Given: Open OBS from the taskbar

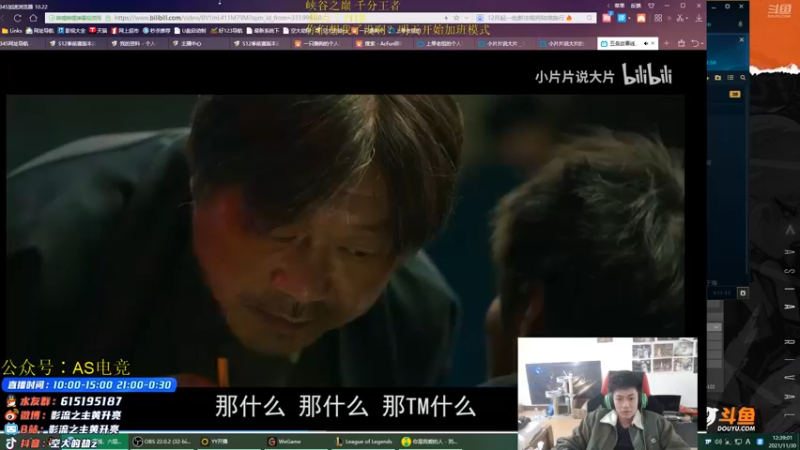Looking at the screenshot, I should coord(163,442).
